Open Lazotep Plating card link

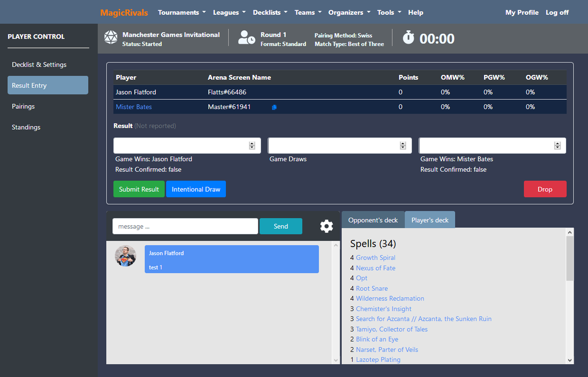(x=378, y=359)
